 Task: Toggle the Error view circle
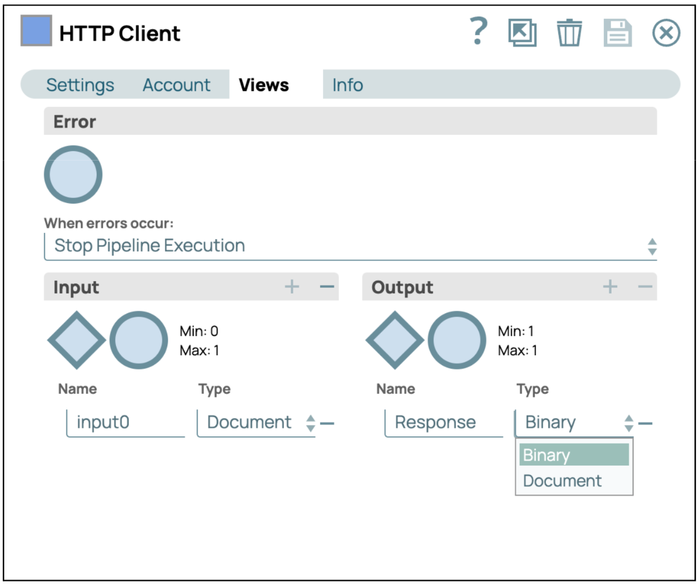(x=73, y=174)
